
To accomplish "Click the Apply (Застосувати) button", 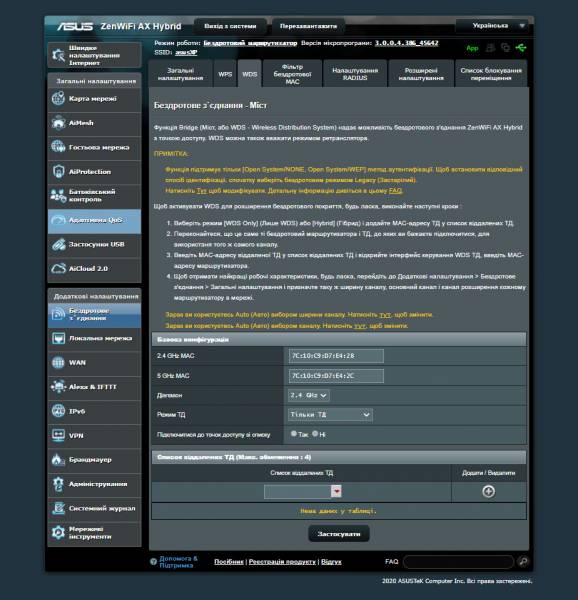I will [x=339, y=534].
